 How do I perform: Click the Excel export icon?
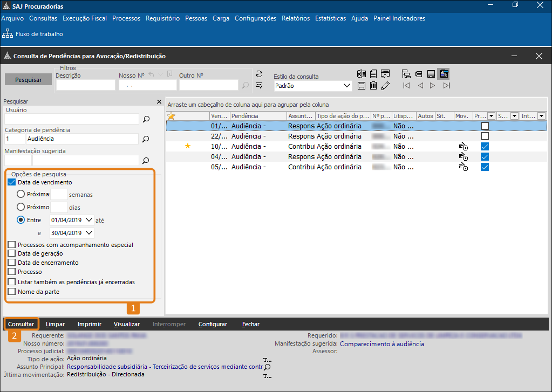[362, 74]
